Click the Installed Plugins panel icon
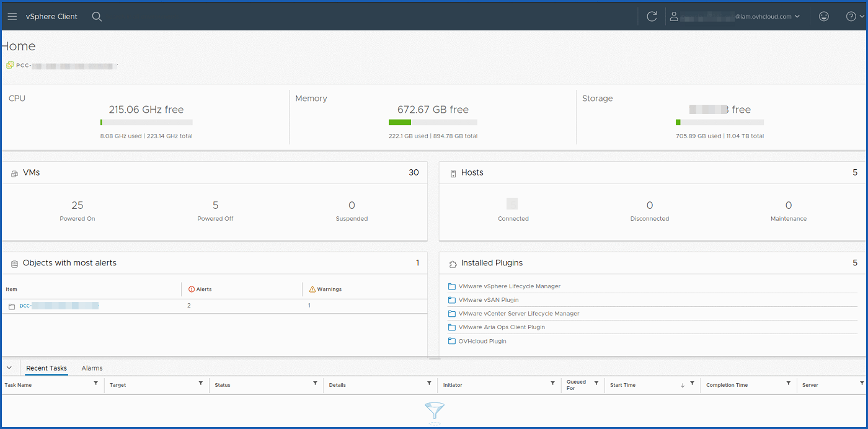Screen dimensions: 868x429 click(x=452, y=263)
